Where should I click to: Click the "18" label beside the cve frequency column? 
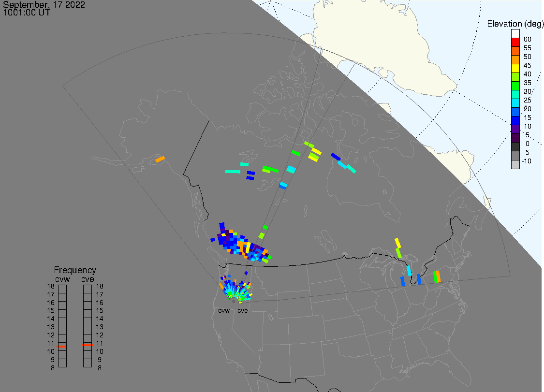pos(100,286)
